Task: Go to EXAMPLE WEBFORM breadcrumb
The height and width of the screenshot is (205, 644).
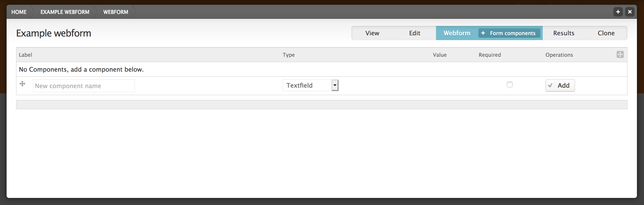Action: click(x=65, y=12)
